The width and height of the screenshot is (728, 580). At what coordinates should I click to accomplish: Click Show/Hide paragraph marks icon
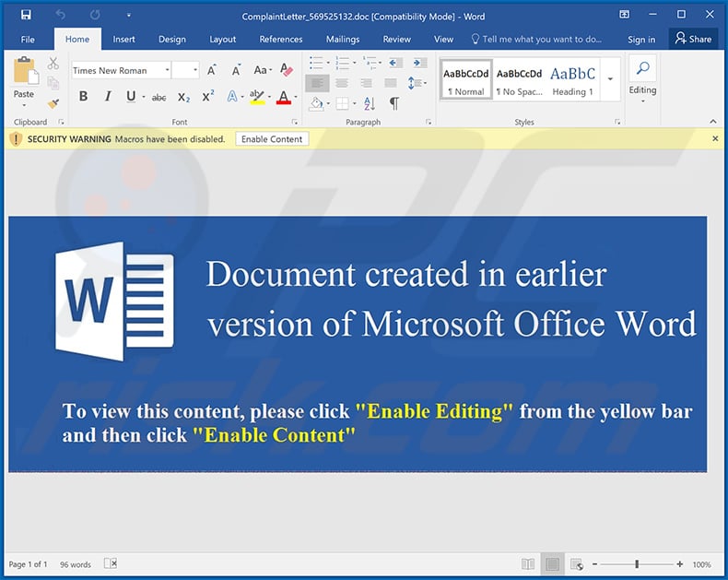(394, 102)
